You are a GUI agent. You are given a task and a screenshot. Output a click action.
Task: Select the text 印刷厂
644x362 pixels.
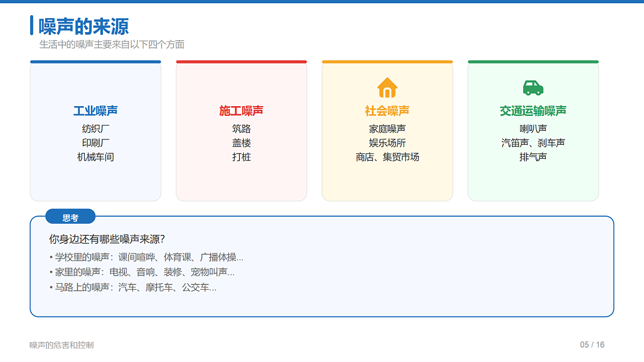[x=96, y=143]
